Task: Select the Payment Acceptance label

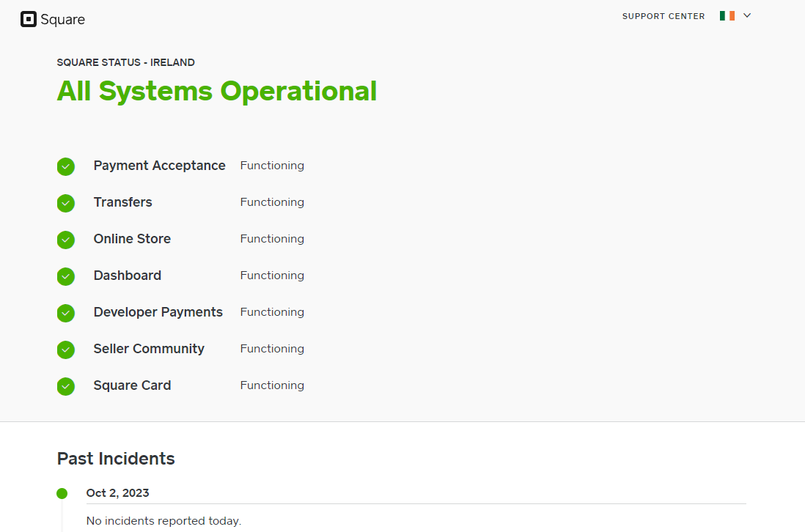Action: (x=159, y=166)
